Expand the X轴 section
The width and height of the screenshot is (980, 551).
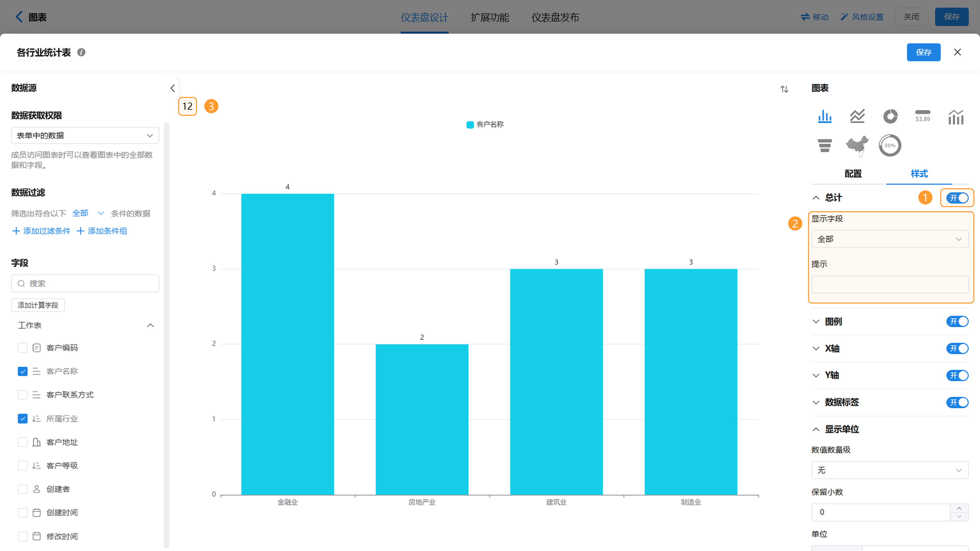point(816,348)
